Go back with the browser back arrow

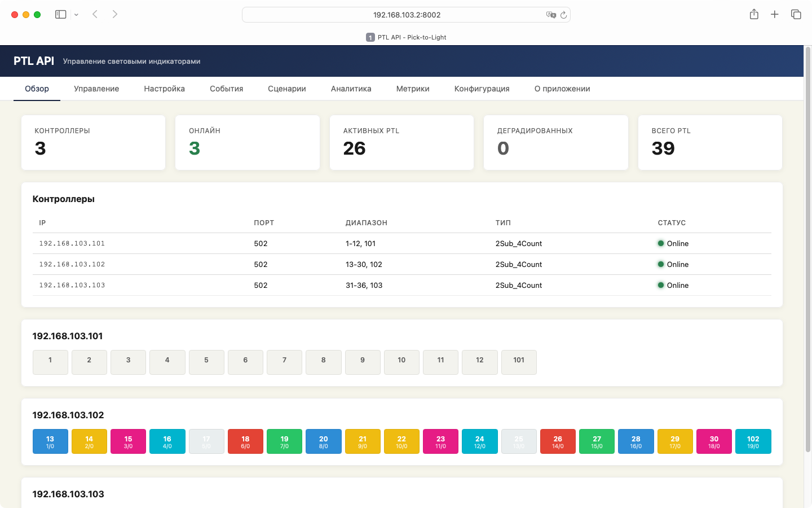(x=95, y=15)
